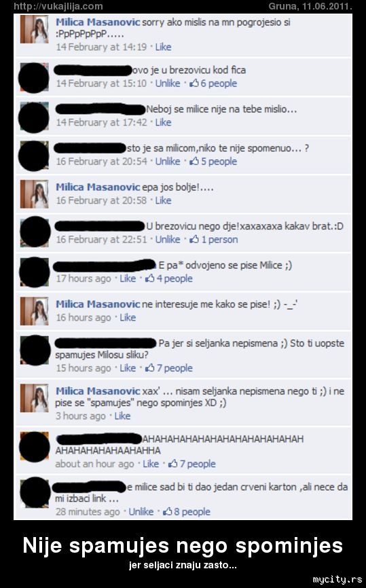
Task: Click thumbs-up icon beside 5 people
Action: click(194, 161)
